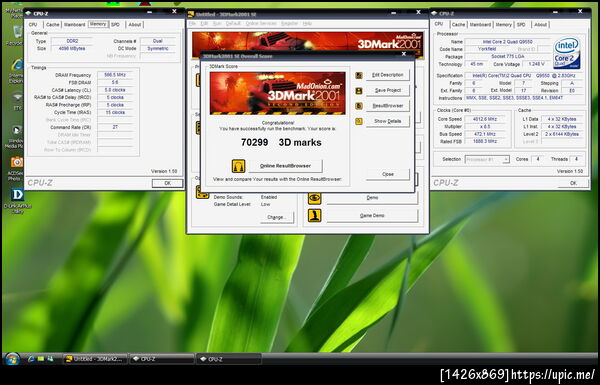Screen dimensions: 600x385
Task: Select the SPD tab in right CPU-Z
Action: coord(521,24)
